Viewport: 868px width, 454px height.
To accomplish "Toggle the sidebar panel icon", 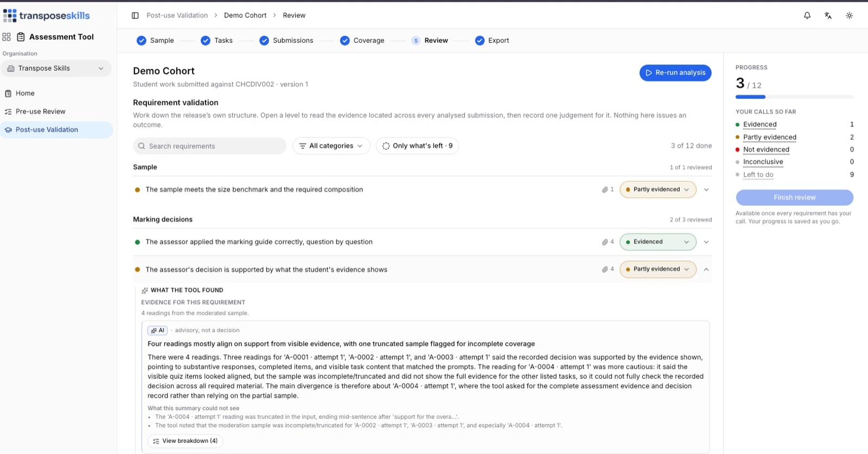I will coord(135,16).
